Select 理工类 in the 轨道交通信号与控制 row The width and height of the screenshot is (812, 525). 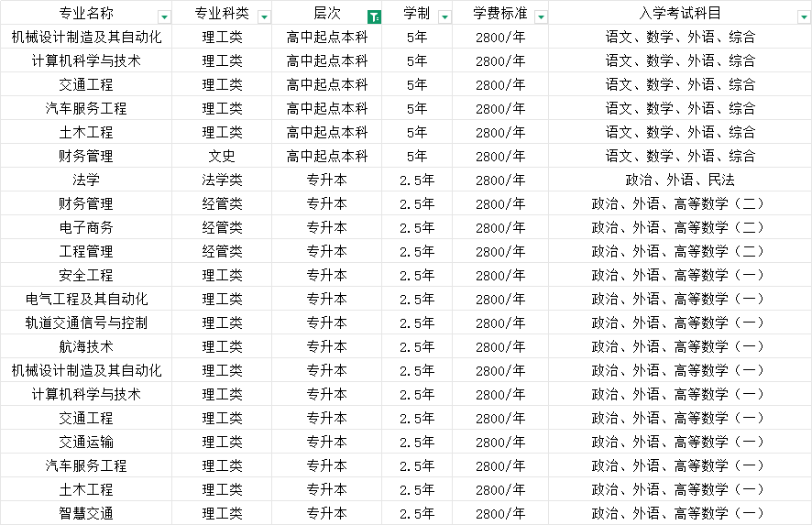(222, 323)
